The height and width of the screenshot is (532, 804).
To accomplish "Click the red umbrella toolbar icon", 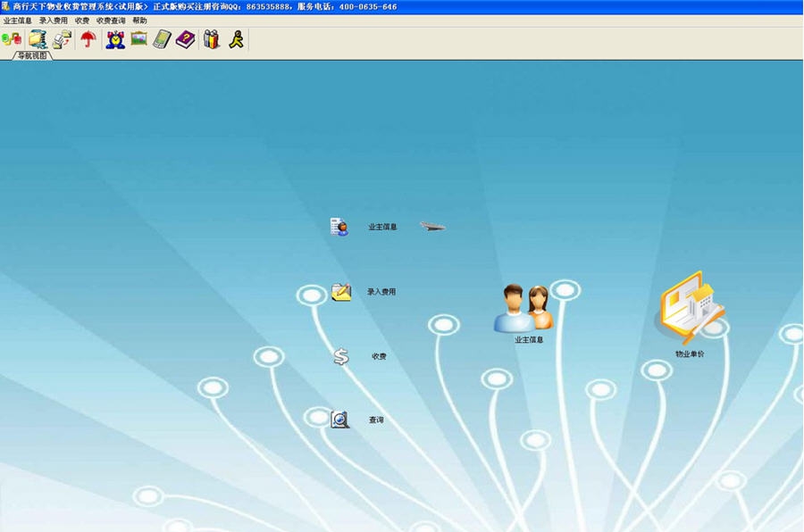I will point(88,39).
